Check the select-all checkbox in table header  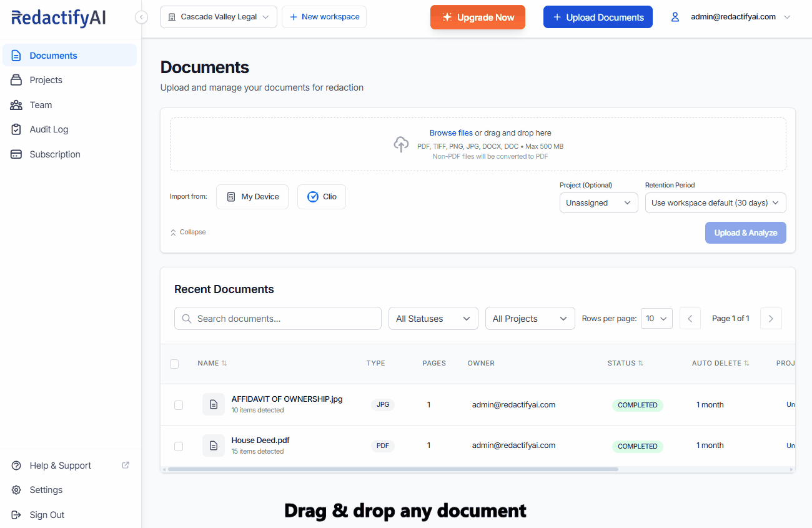pos(174,363)
